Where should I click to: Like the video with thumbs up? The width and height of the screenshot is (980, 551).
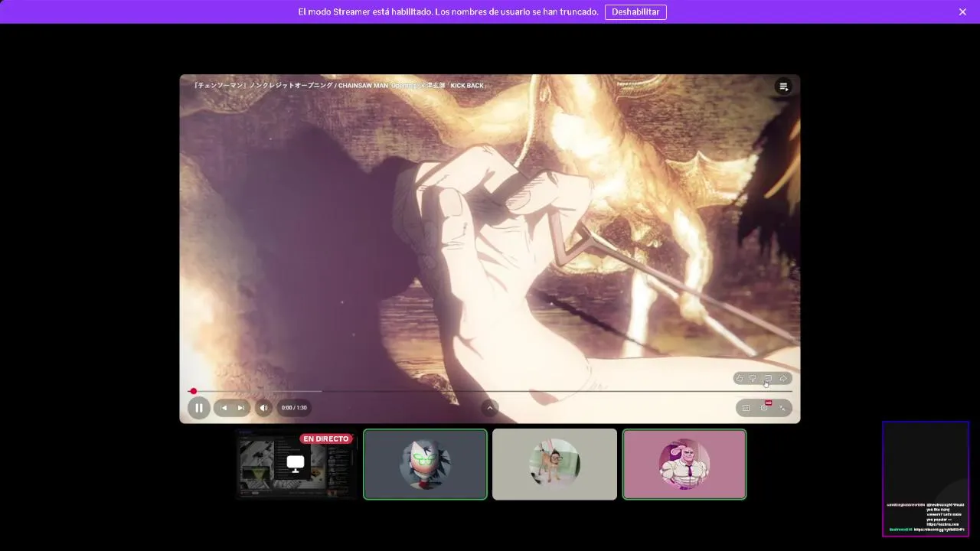coord(739,378)
